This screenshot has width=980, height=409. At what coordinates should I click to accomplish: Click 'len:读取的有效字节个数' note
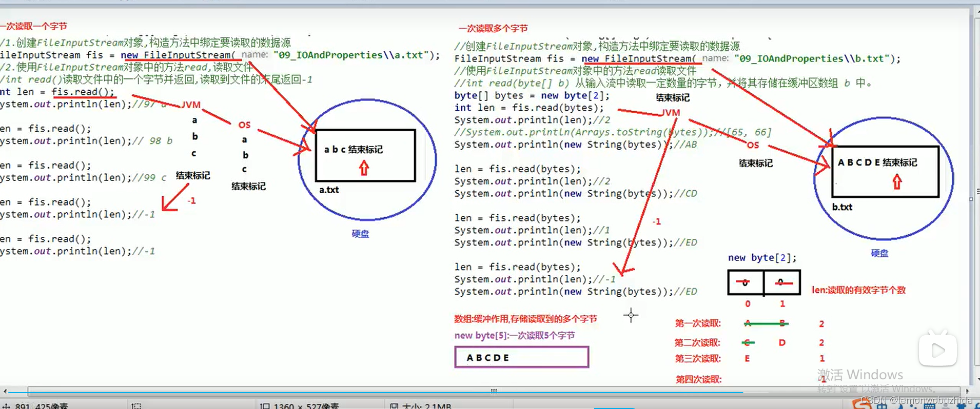(858, 290)
